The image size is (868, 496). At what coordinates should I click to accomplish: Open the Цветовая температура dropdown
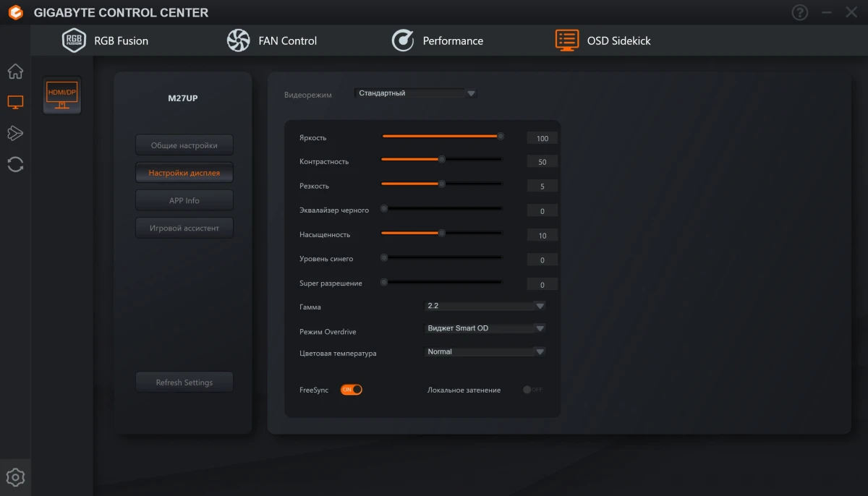click(x=484, y=351)
